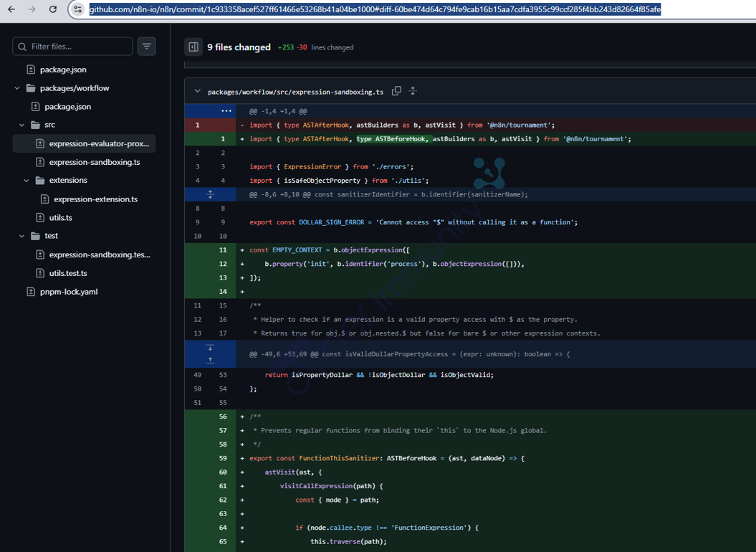Open site information icon in address bar
This screenshot has height=552, width=756.
point(77,9)
